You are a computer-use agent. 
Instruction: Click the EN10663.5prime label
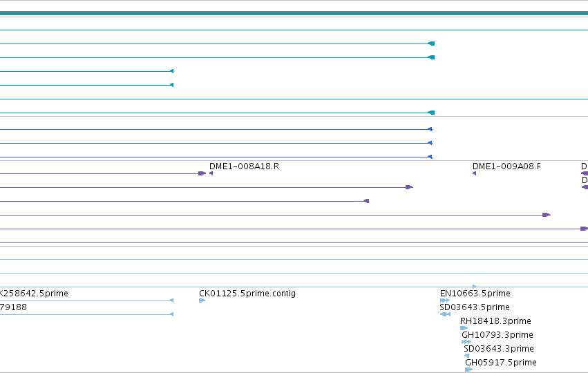tap(475, 294)
